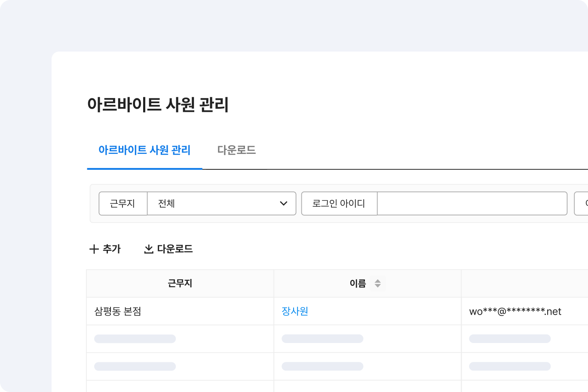
Task: Expand the 전체 workplace dropdown
Action: click(221, 203)
